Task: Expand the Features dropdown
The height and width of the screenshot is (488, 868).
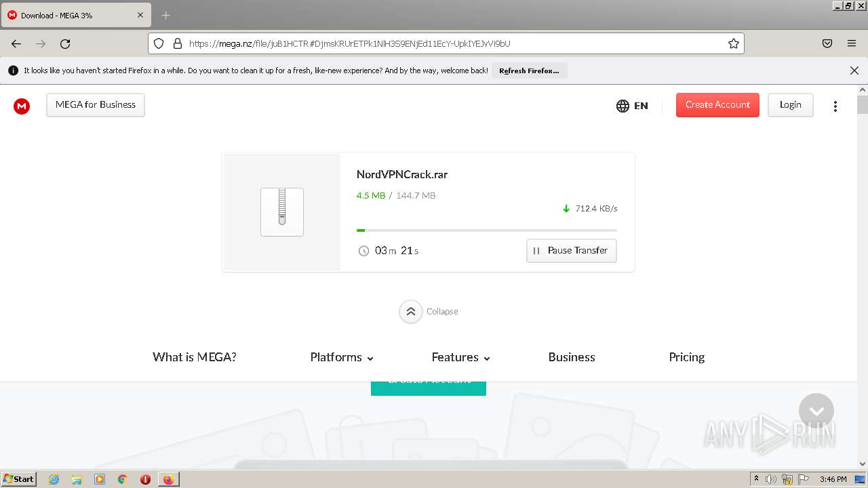Action: point(460,357)
